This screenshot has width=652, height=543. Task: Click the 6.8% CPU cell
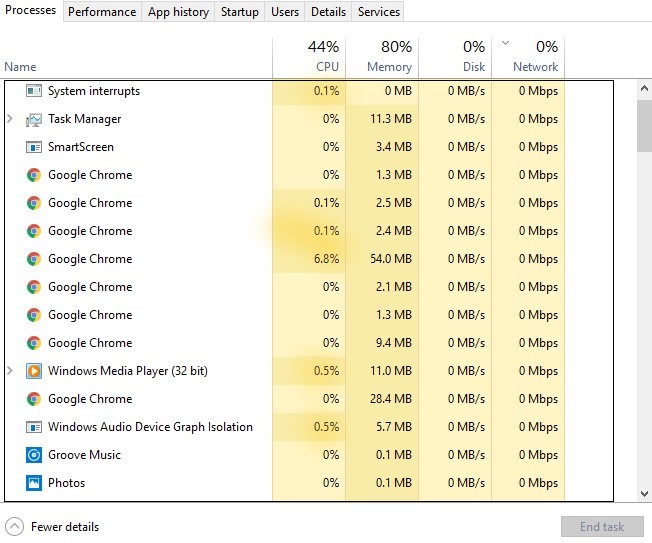(x=309, y=259)
